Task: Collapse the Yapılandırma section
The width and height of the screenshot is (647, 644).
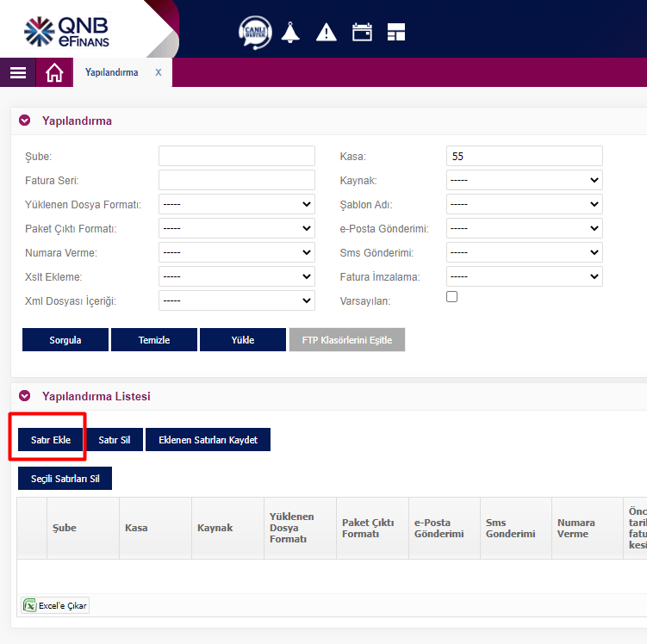Action: click(25, 121)
